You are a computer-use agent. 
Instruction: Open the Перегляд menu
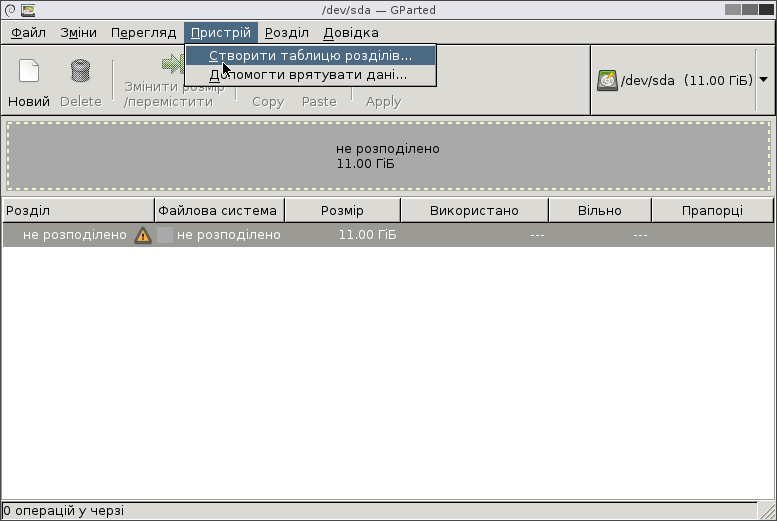(x=144, y=33)
